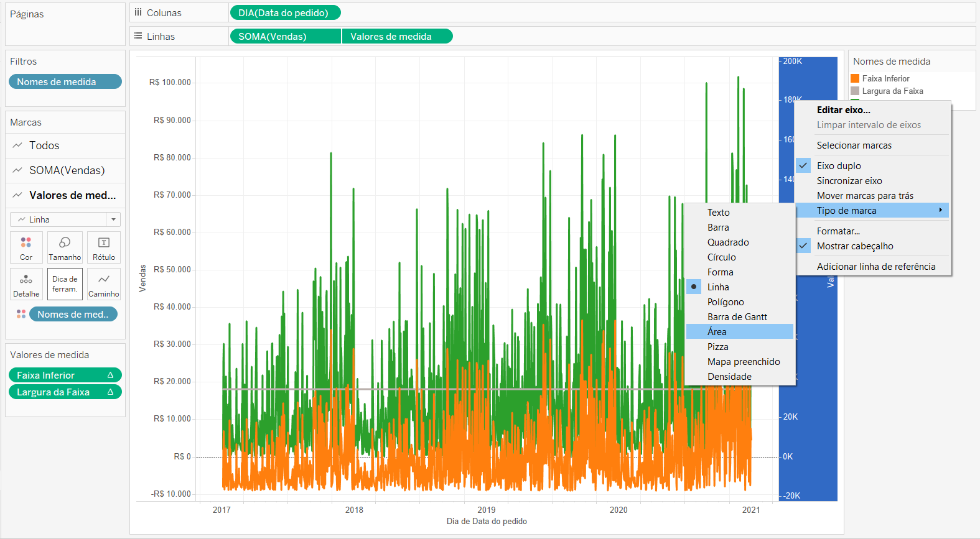Click the Dica de ferram. tooltip card
Viewport: 980px width, 539px height.
coord(65,284)
